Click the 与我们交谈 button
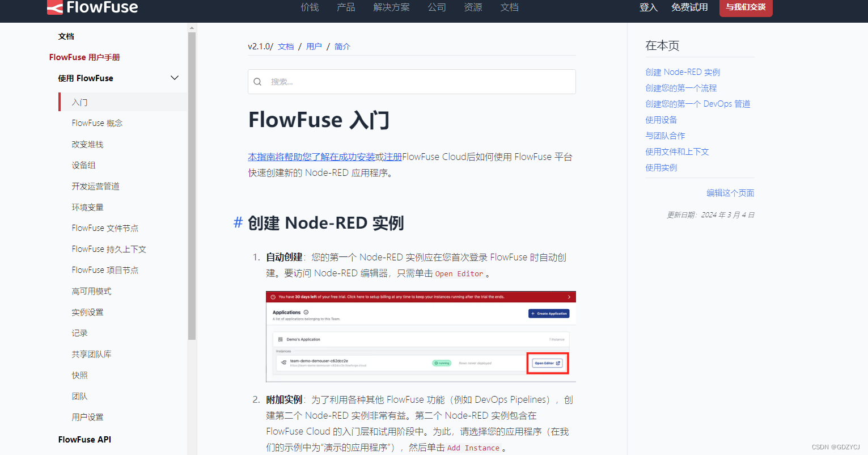The width and height of the screenshot is (868, 455). click(x=746, y=8)
